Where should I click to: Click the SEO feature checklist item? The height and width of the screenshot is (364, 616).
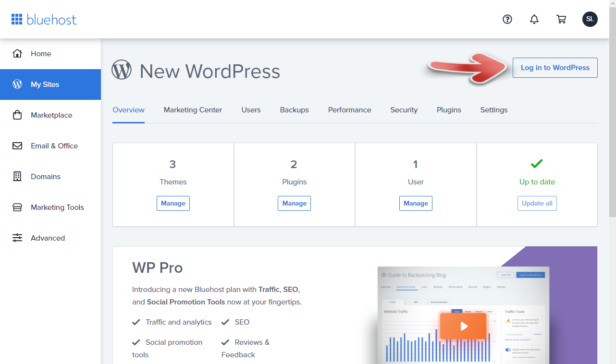(235, 322)
